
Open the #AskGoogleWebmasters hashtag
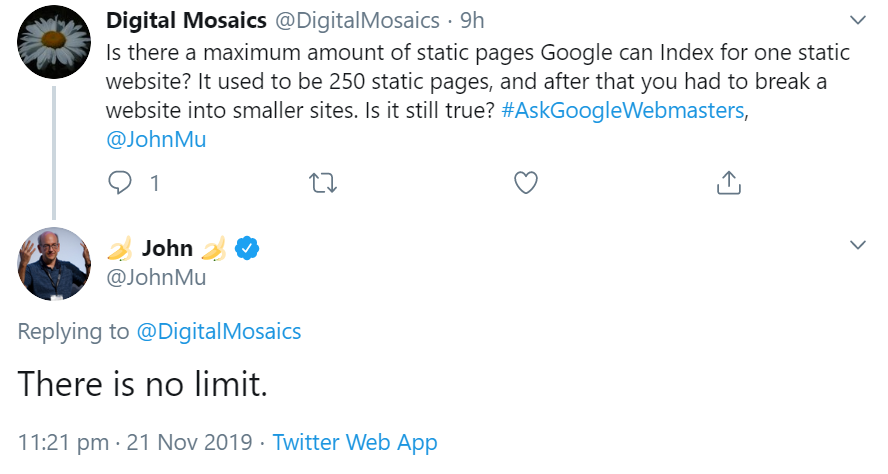pyautogui.click(x=623, y=110)
